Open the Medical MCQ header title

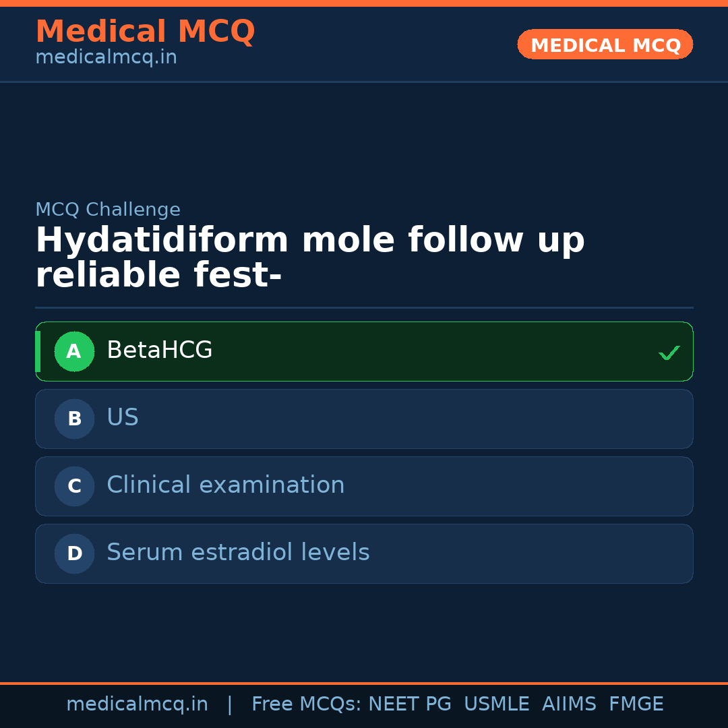[x=145, y=32]
